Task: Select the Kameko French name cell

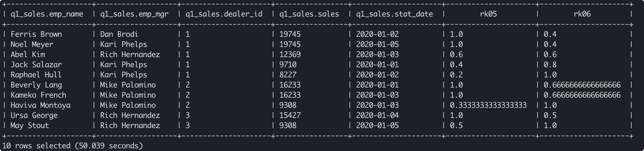Action: pos(38,95)
